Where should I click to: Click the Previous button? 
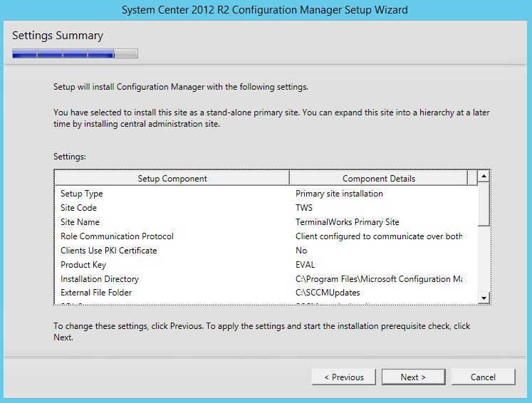tap(344, 377)
